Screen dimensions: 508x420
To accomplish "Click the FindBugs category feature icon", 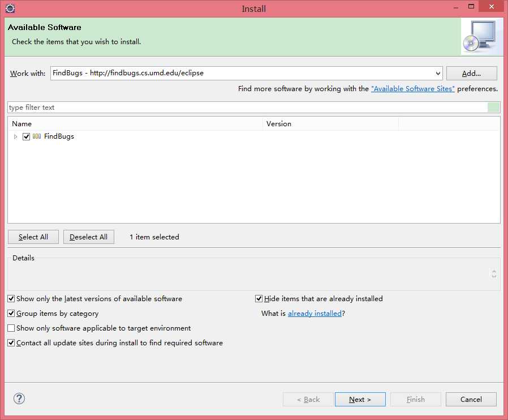I will [37, 136].
